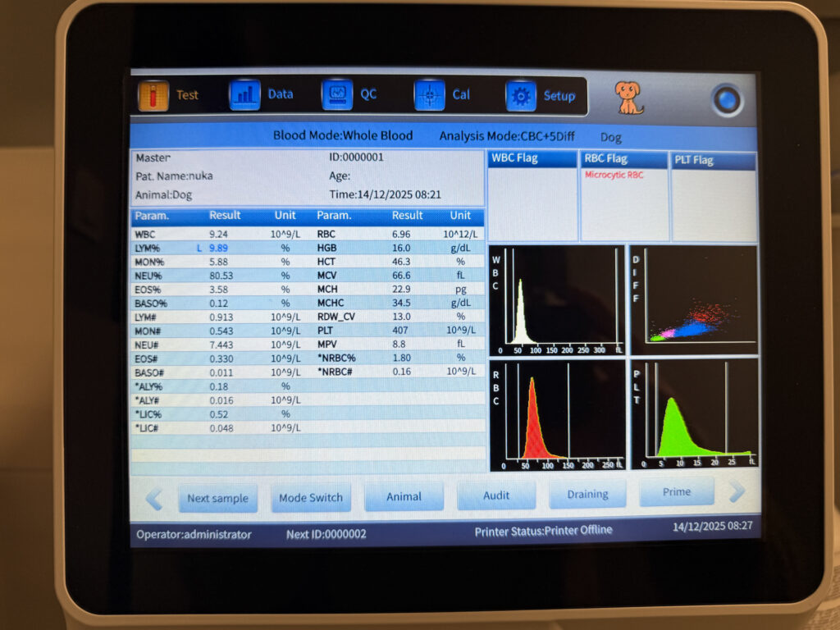Click the Audit button
The height and width of the screenshot is (630, 840).
pyautogui.click(x=496, y=495)
